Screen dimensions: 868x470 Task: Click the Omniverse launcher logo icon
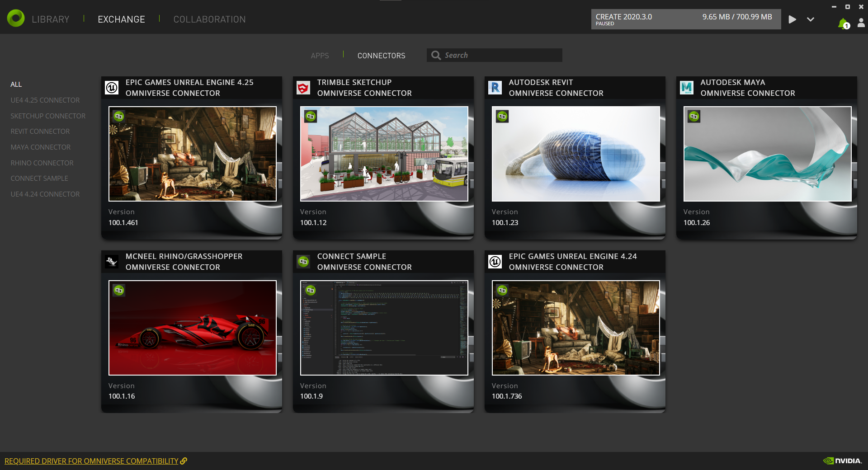pyautogui.click(x=16, y=19)
